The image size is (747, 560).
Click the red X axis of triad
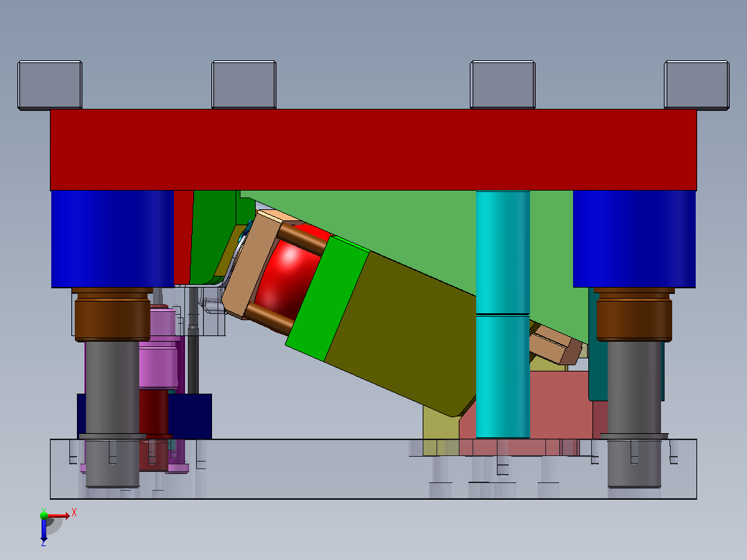(59, 515)
